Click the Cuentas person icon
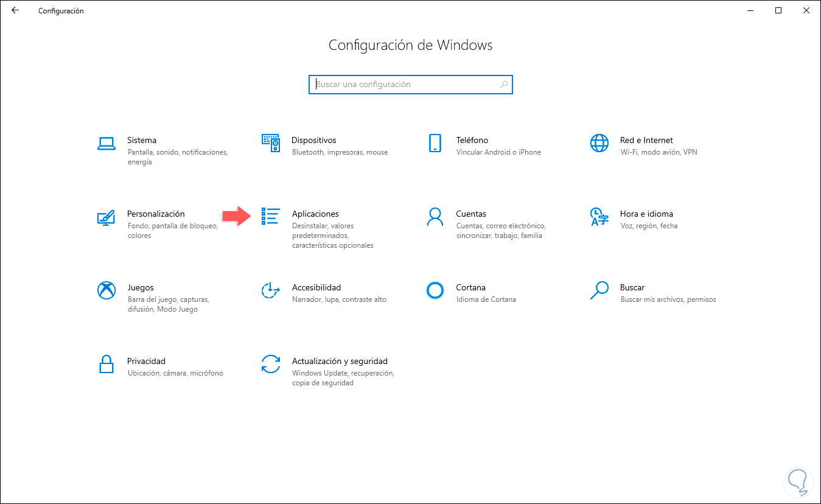The image size is (821, 504). tap(435, 217)
